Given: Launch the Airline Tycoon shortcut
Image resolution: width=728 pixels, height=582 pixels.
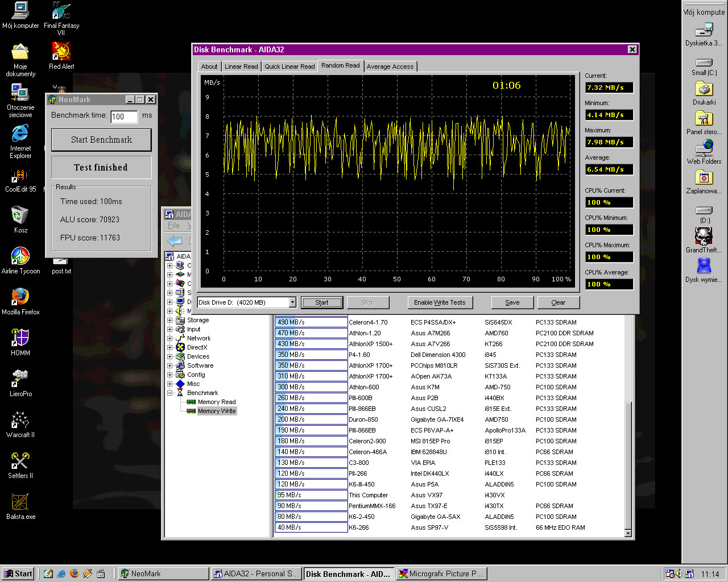Looking at the screenshot, I should coord(20,260).
